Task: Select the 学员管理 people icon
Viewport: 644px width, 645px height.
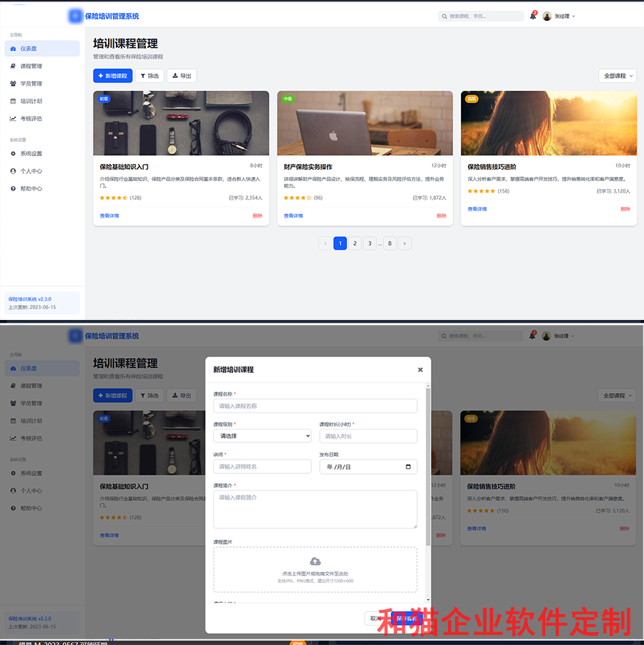Action: (x=13, y=84)
